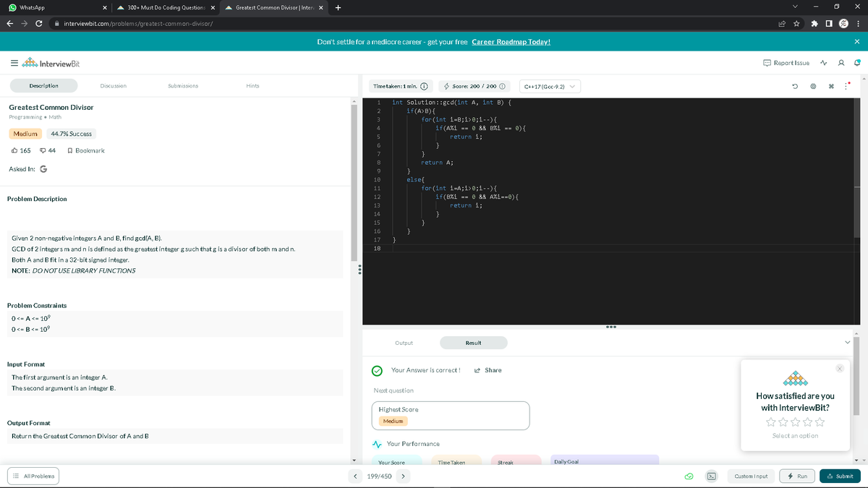Select the C++17 (Gcc-9.2) language dropdown
Image resolution: width=868 pixels, height=488 pixels.
[x=550, y=87]
